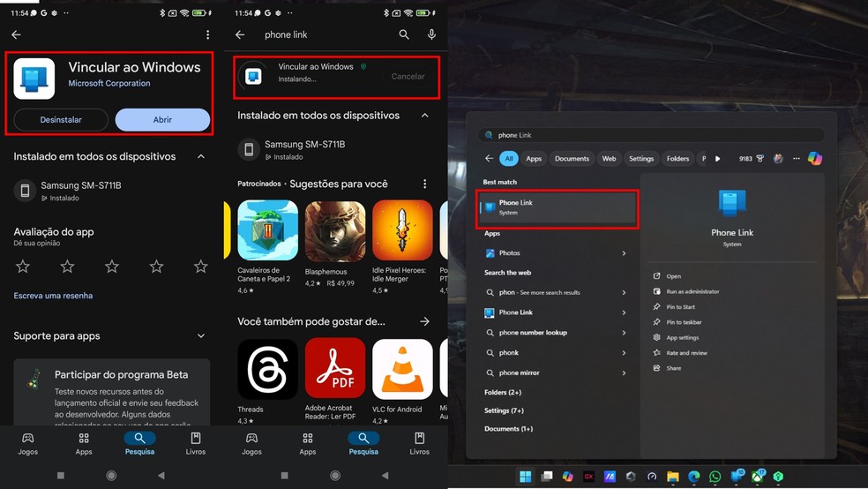Select Pesquisa tab on the details screen
This screenshot has height=489, width=868.
(139, 444)
